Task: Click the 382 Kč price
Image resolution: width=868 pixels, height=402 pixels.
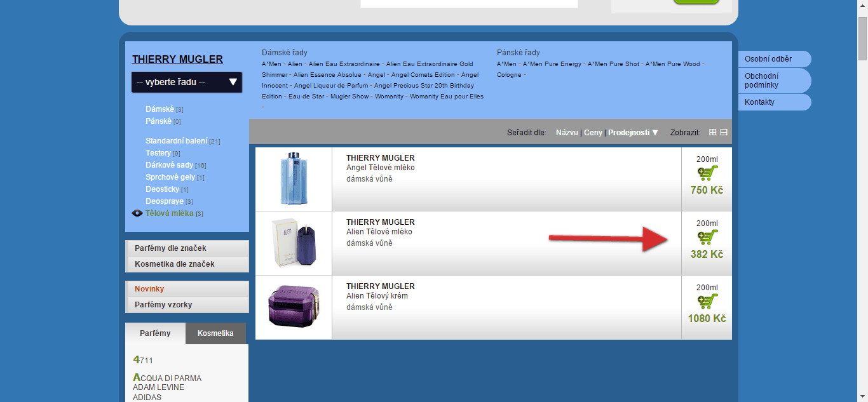Action: [707, 255]
